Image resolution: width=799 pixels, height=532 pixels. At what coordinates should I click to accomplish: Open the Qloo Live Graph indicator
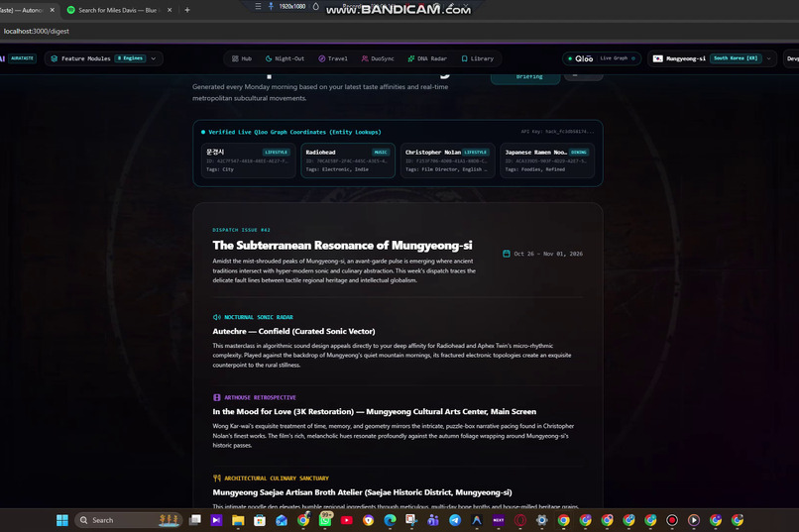[602, 58]
